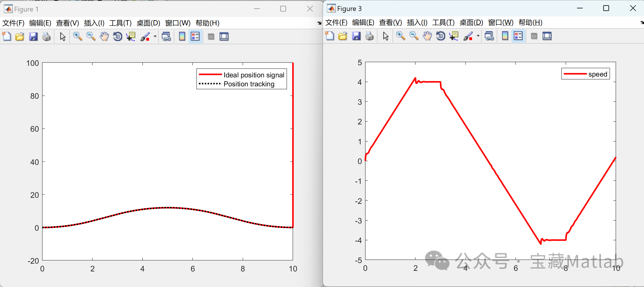Open 帮助(H) menu in Figure 3
This screenshot has width=644, height=287.
[530, 22]
